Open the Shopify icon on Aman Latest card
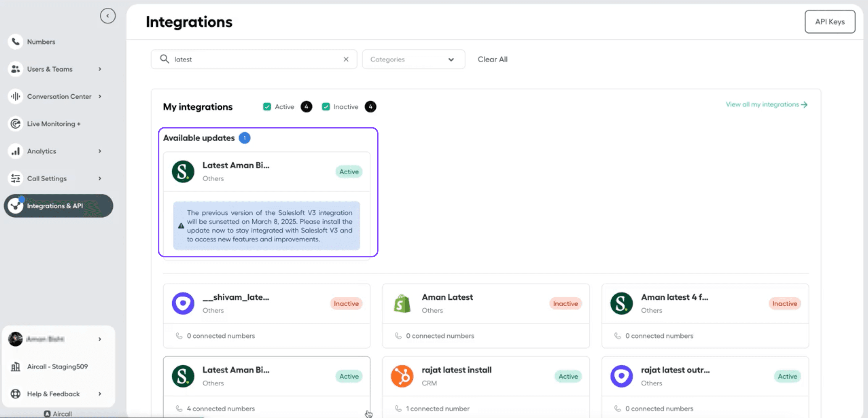This screenshot has height=418, width=868. (402, 303)
